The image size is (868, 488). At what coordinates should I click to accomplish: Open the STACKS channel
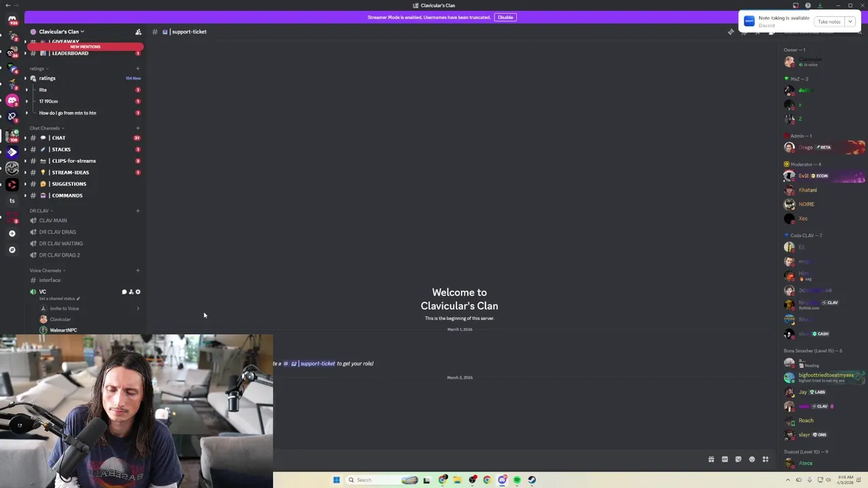[x=85, y=149]
